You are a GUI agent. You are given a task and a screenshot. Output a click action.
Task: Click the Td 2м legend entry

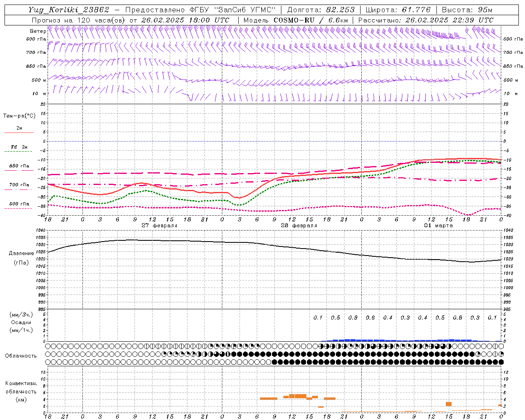19,147
